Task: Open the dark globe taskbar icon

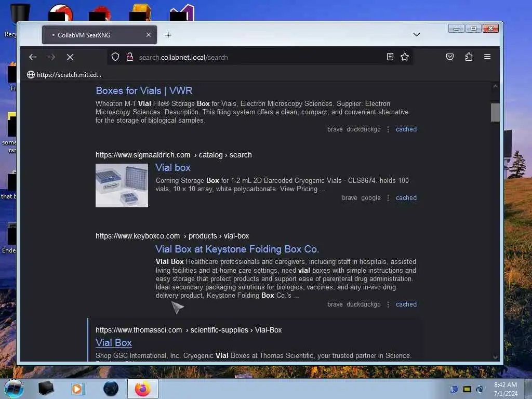Action: (x=111, y=389)
